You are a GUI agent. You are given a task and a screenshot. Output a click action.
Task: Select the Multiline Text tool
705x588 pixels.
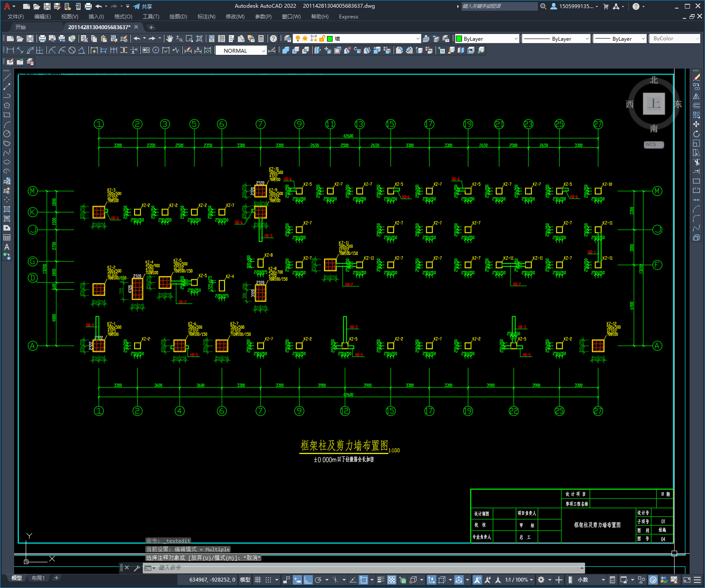point(7,247)
